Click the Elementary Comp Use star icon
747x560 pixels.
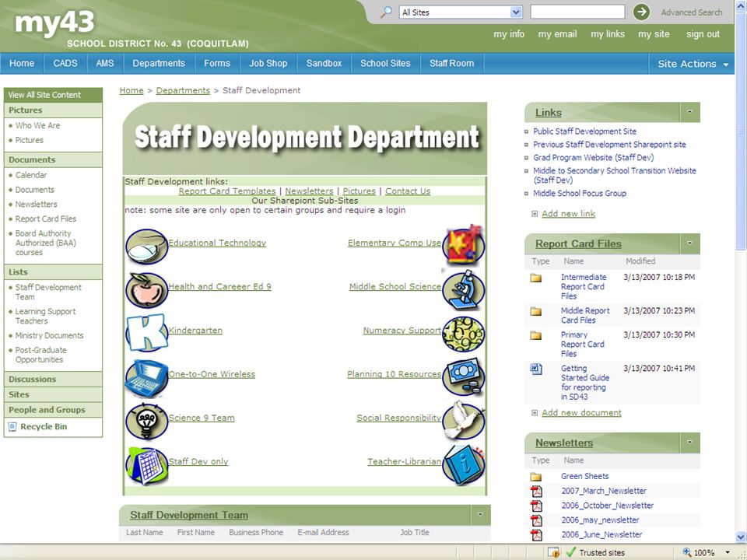point(464,246)
